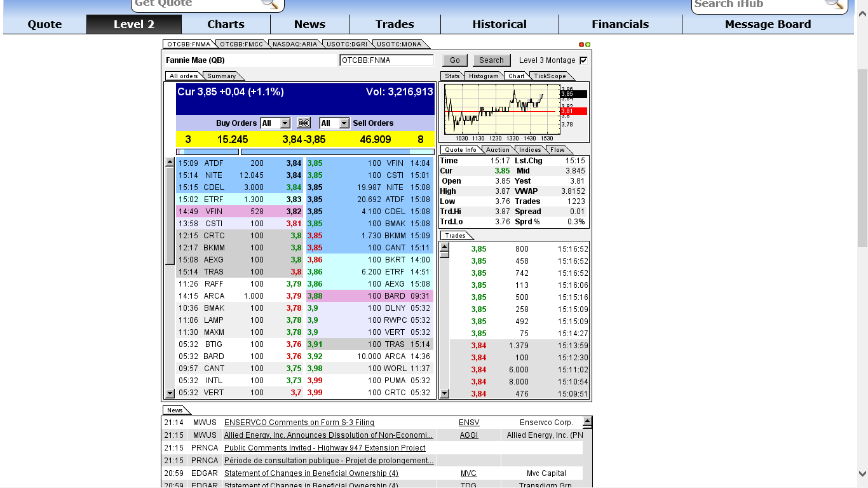This screenshot has width=868, height=488.
Task: Click the order book scroll up arrow
Action: 170,162
